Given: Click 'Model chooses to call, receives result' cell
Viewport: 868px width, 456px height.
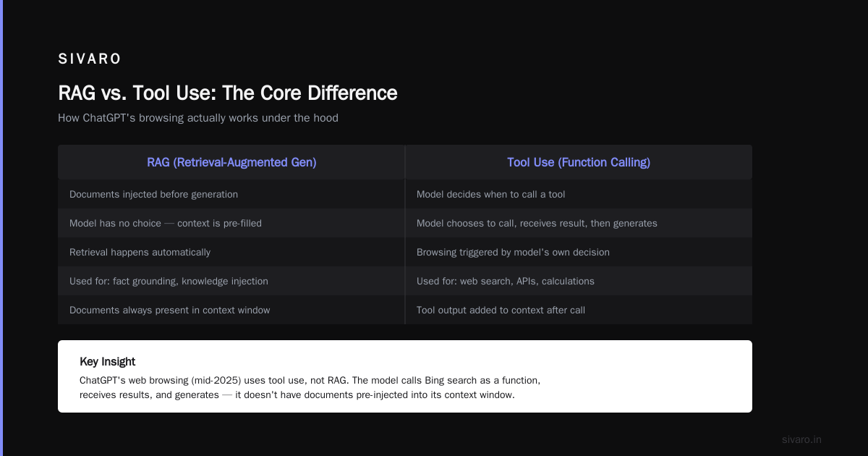Looking at the screenshot, I should (579, 223).
